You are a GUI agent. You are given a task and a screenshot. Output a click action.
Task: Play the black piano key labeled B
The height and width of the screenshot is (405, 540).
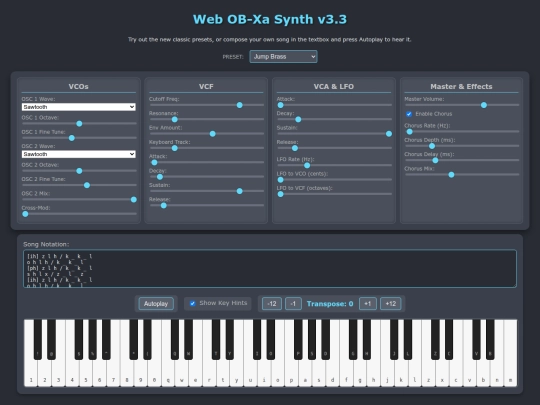[490, 340]
